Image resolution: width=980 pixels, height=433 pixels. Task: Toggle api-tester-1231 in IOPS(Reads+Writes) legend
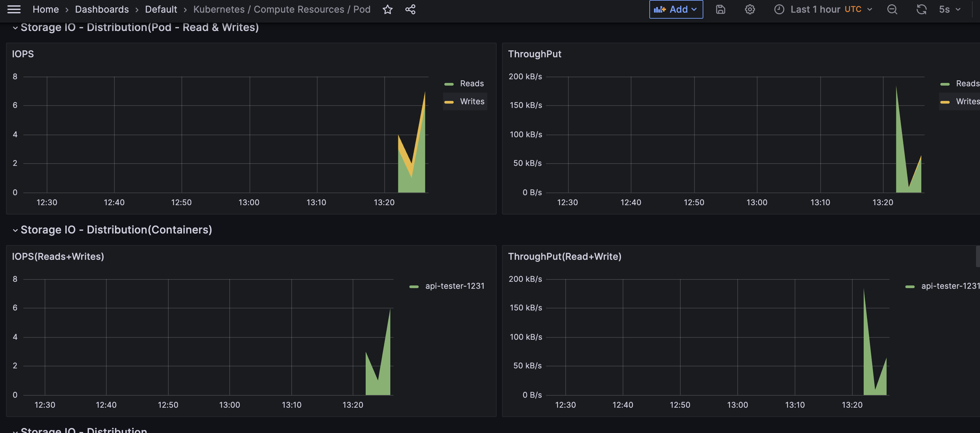(x=455, y=286)
